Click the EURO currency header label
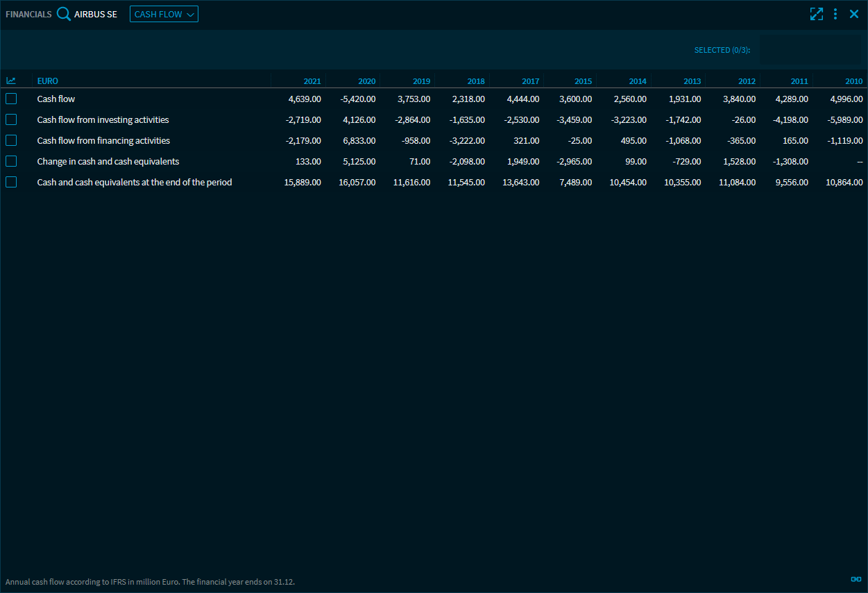868x593 pixels. tap(48, 81)
